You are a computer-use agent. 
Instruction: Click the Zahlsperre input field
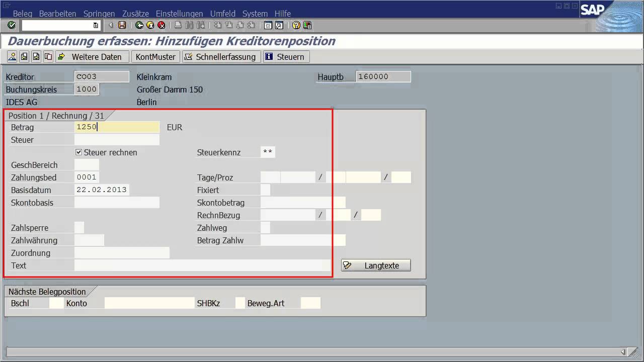(79, 228)
